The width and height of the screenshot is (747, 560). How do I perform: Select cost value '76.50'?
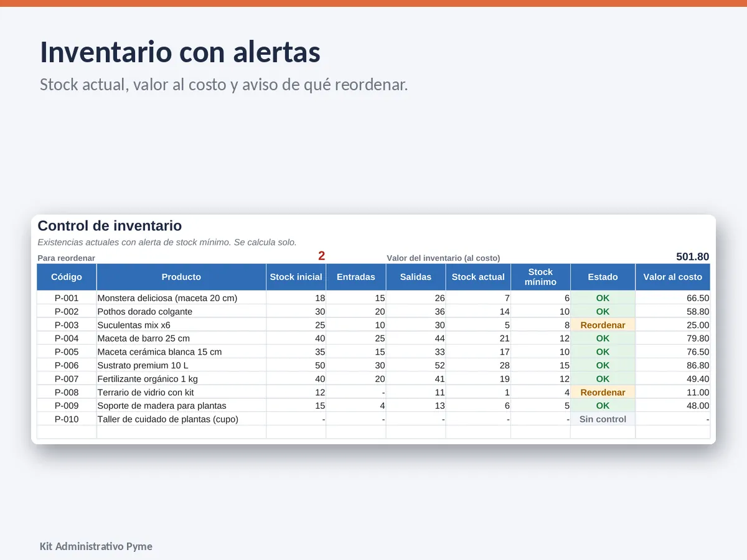coord(698,352)
